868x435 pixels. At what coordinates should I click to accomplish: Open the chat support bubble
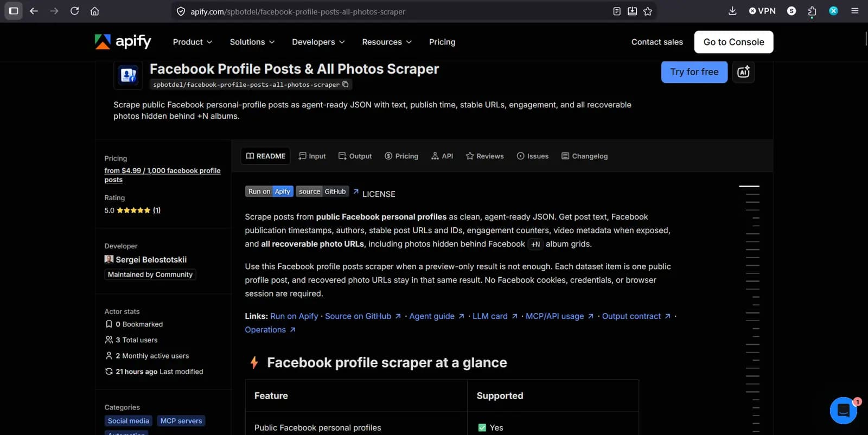coord(843,411)
